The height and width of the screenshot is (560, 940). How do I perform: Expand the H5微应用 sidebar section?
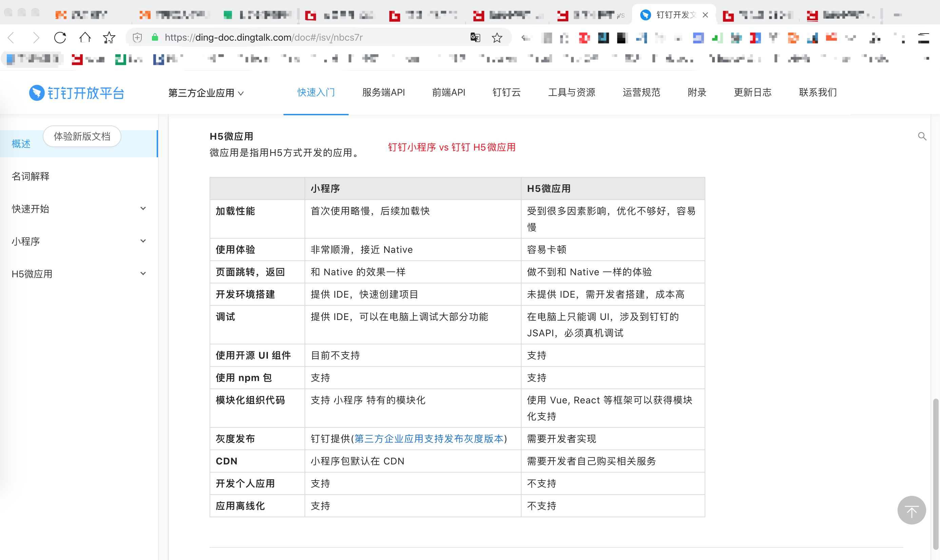click(143, 274)
